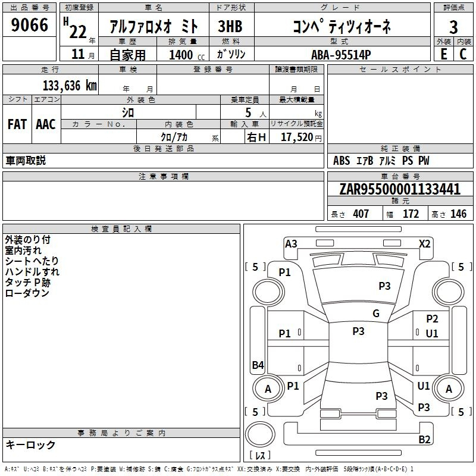The width and height of the screenshot is (476, 476).
Task: Select the interior grade C cell
Action: pyautogui.click(x=463, y=54)
